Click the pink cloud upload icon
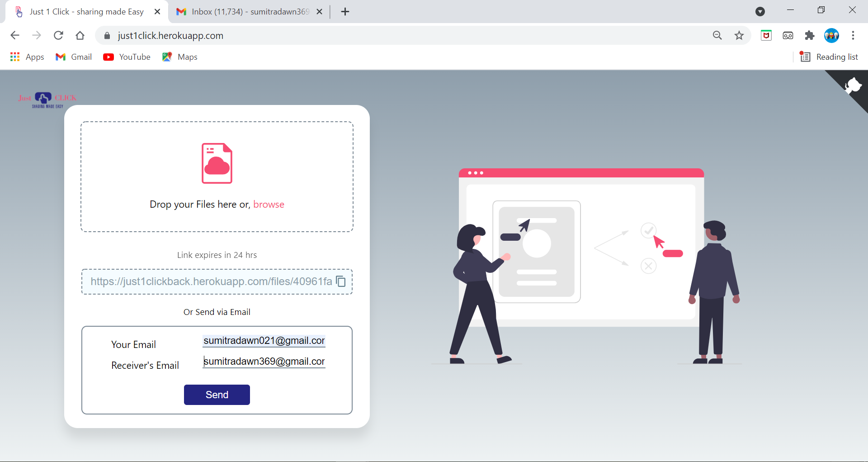This screenshot has width=868, height=462. pos(217,163)
